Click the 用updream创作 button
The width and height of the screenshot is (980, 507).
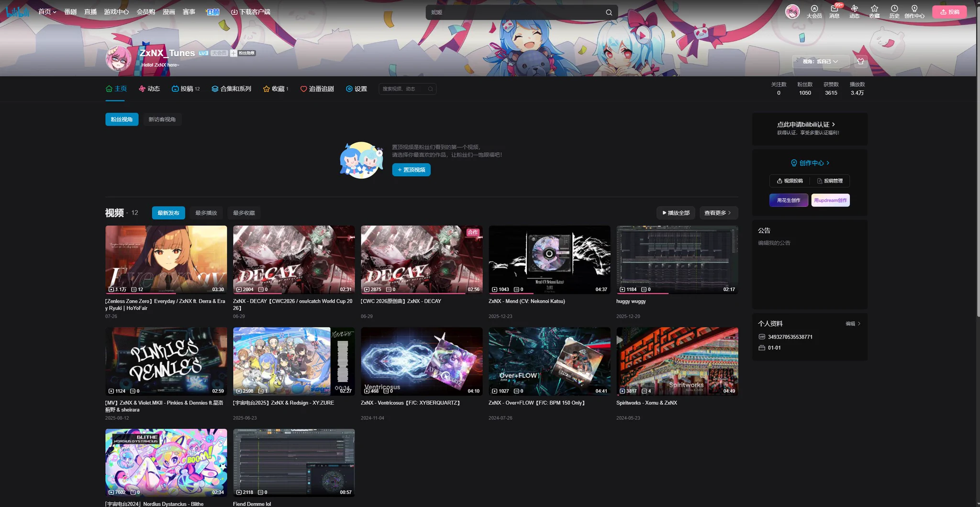point(830,201)
